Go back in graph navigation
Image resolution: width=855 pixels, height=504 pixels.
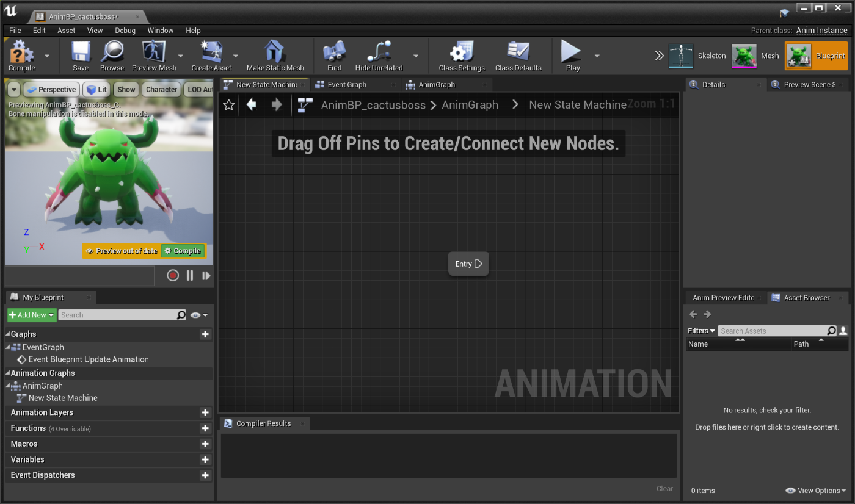251,105
